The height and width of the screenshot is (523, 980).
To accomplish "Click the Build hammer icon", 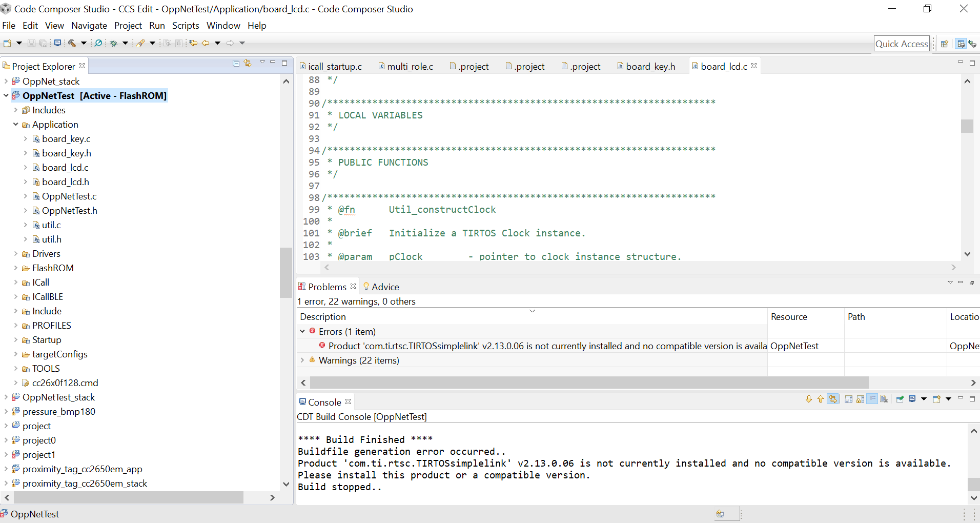I will [72, 43].
